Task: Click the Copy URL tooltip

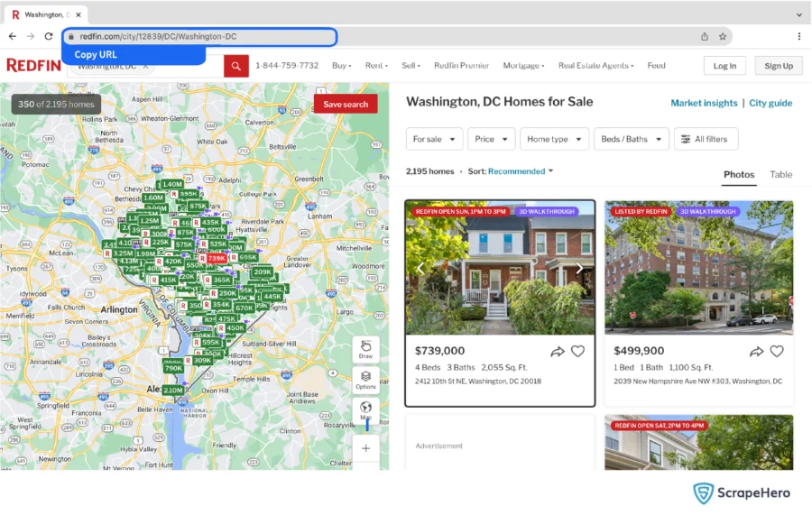Action: [x=134, y=54]
